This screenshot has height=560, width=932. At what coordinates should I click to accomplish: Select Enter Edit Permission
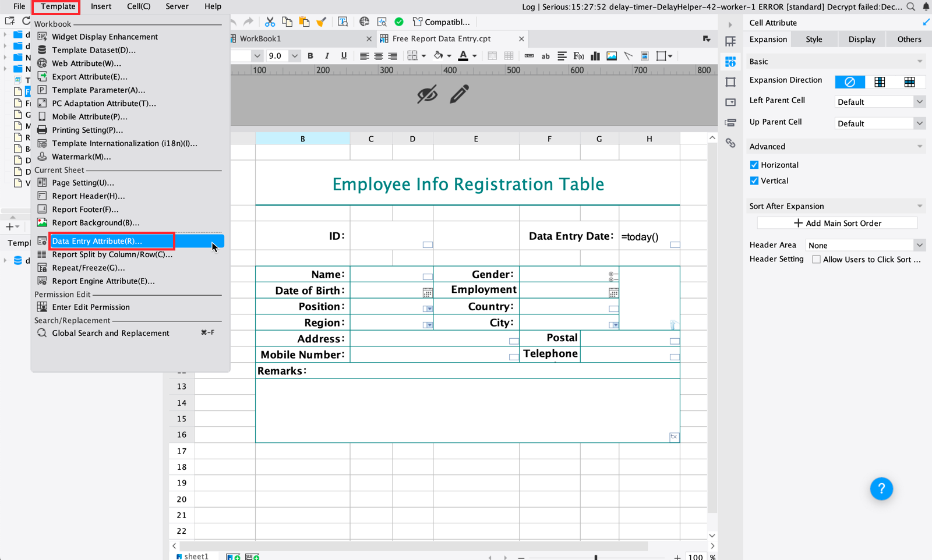[91, 307]
